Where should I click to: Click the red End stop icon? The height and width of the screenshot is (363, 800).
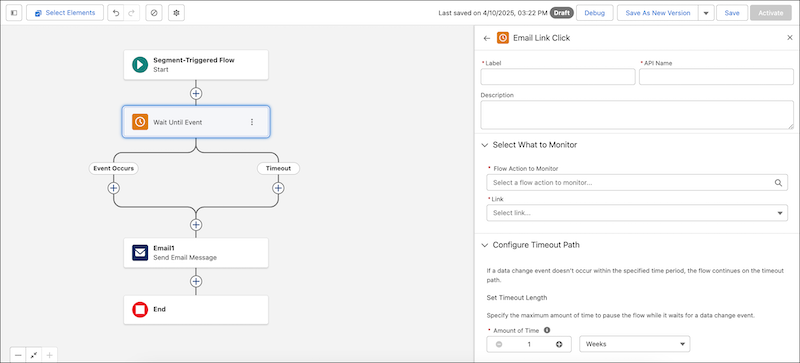point(140,309)
